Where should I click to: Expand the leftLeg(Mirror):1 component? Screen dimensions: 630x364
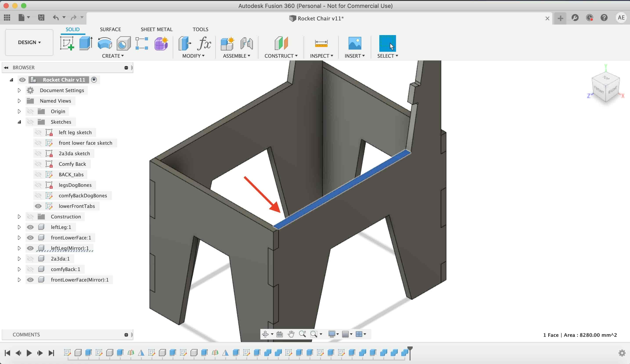point(19,248)
